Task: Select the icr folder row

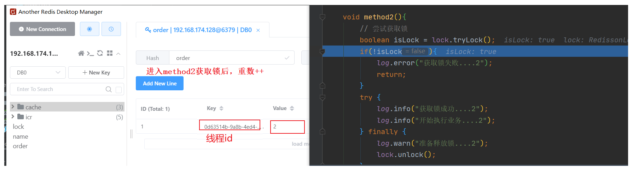Action: (x=67, y=117)
